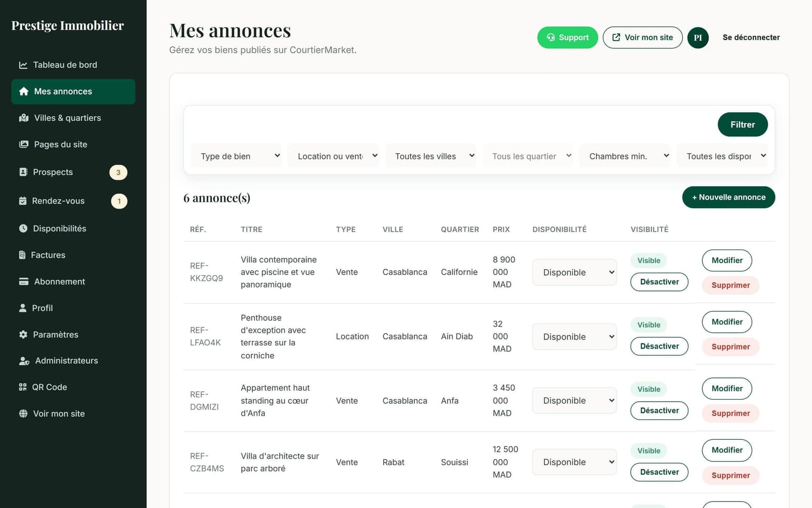Click Se déconnecter to log out

(751, 38)
